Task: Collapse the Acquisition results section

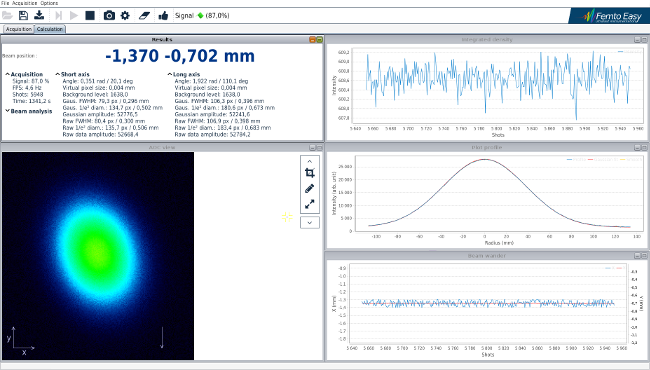Action: click(x=8, y=74)
